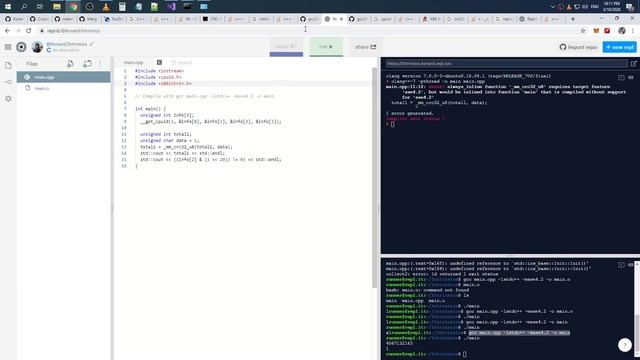Open the red browser extension icon
The image size is (640, 360).
(607, 31)
